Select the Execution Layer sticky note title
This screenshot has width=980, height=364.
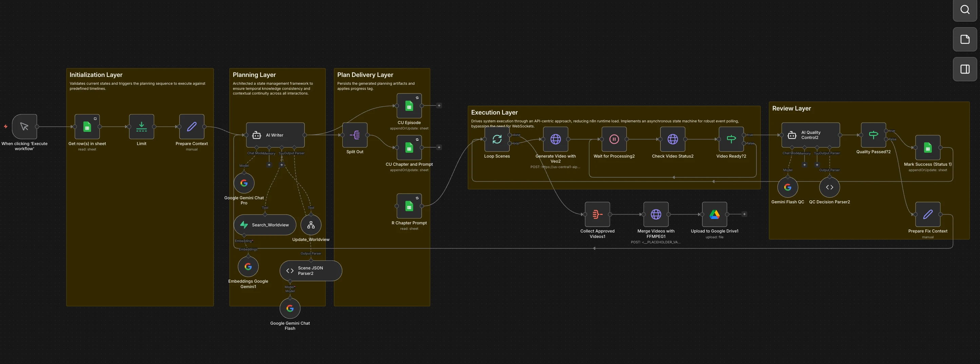tap(494, 113)
